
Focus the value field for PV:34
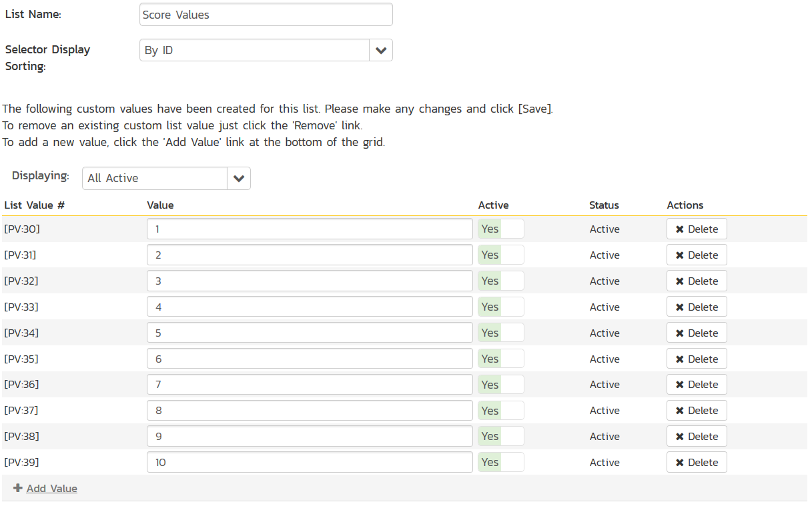310,333
